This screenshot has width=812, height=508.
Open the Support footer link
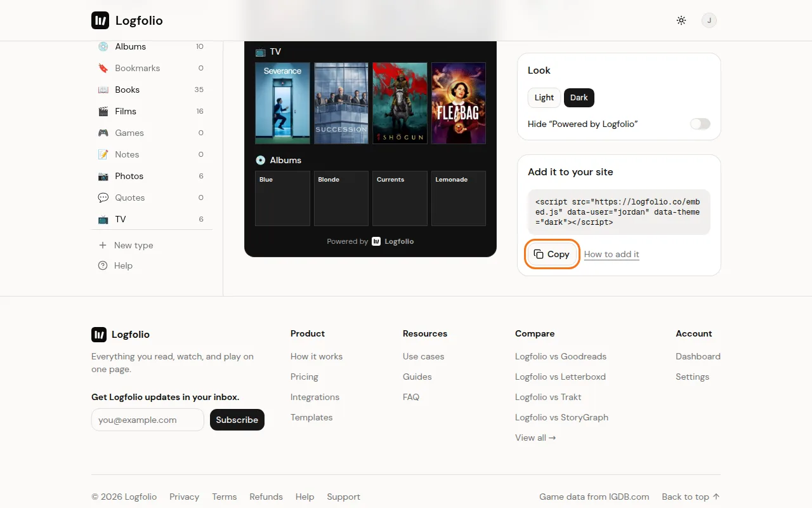click(x=343, y=497)
